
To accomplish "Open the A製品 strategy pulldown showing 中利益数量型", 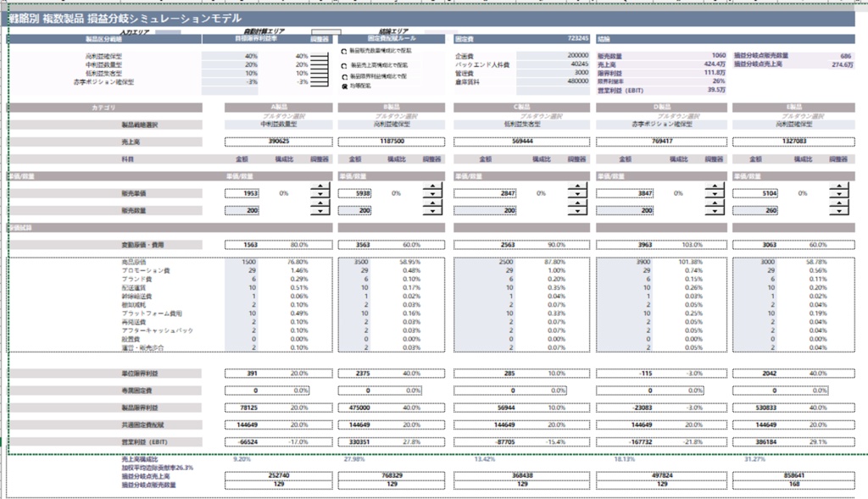I will pyautogui.click(x=278, y=125).
